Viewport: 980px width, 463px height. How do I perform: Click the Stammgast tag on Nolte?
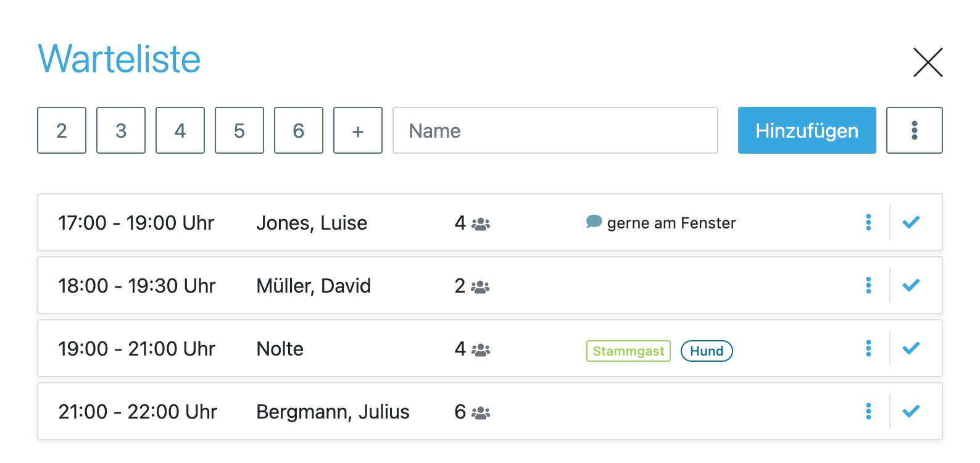pyautogui.click(x=628, y=351)
